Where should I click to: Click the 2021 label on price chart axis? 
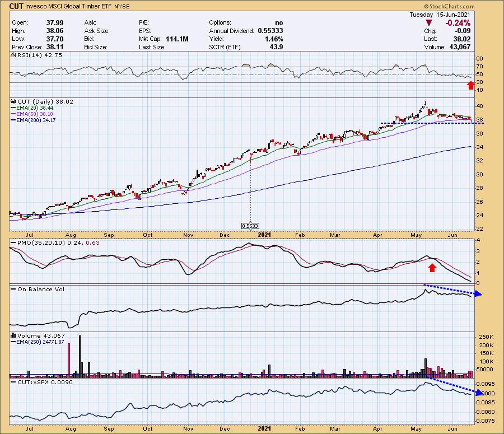[x=264, y=235]
